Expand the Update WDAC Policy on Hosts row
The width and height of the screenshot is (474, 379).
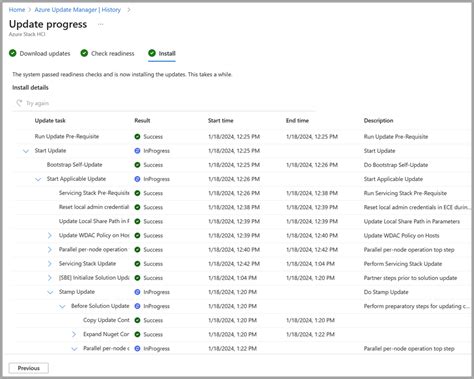coord(50,235)
